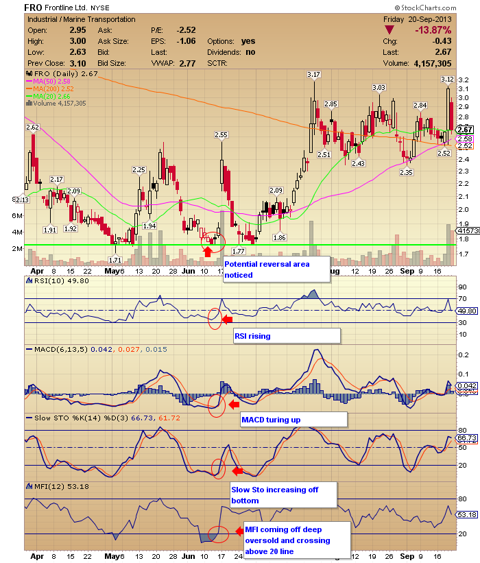Click the Options yes entry

point(231,41)
